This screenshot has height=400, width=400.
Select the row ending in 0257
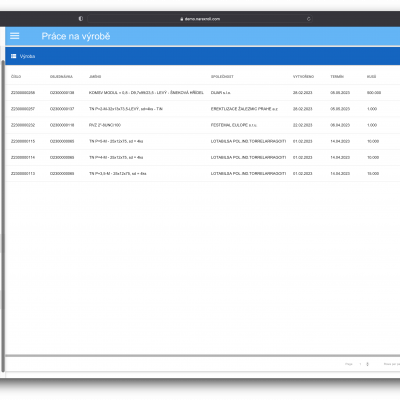pos(203,109)
